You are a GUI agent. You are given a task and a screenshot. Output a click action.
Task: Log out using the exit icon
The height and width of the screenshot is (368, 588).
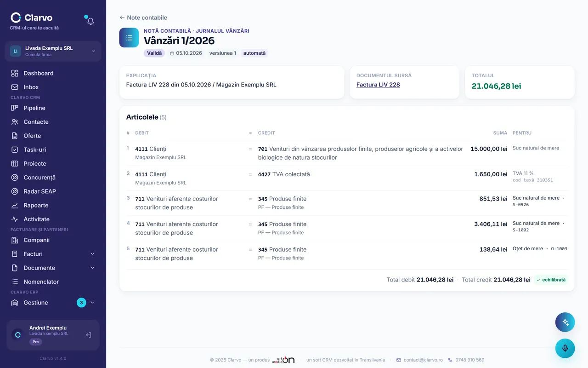(x=89, y=335)
